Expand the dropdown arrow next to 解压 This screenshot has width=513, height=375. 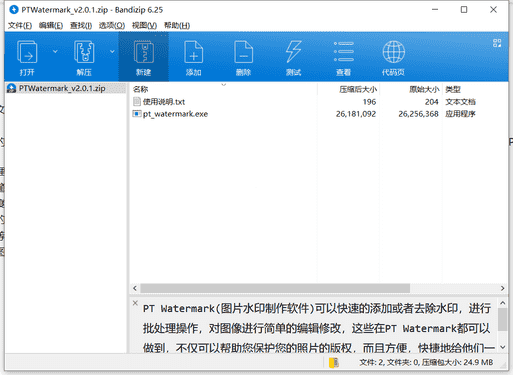point(112,51)
